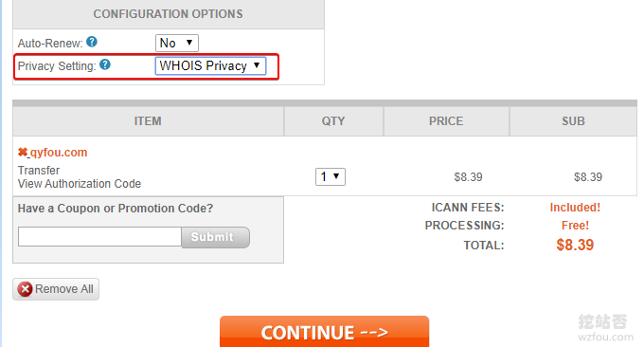Click the SUB column header
This screenshot has width=644, height=347.
(x=573, y=121)
